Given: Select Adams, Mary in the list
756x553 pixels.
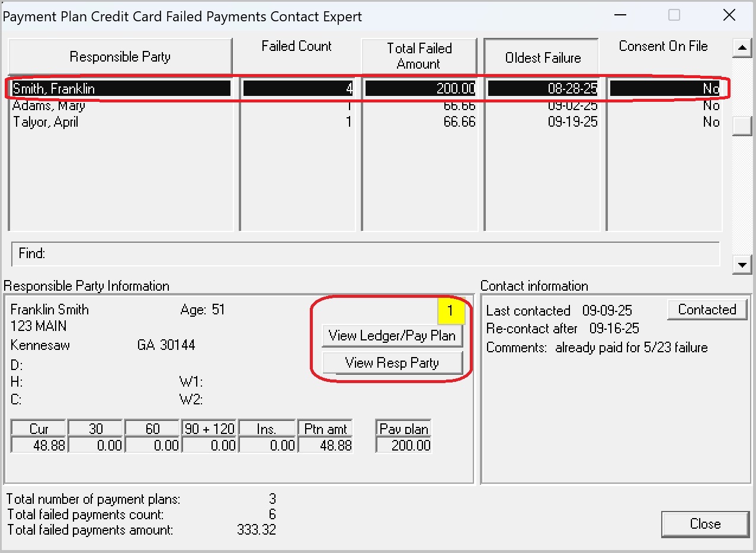Looking at the screenshot, I should (x=49, y=106).
